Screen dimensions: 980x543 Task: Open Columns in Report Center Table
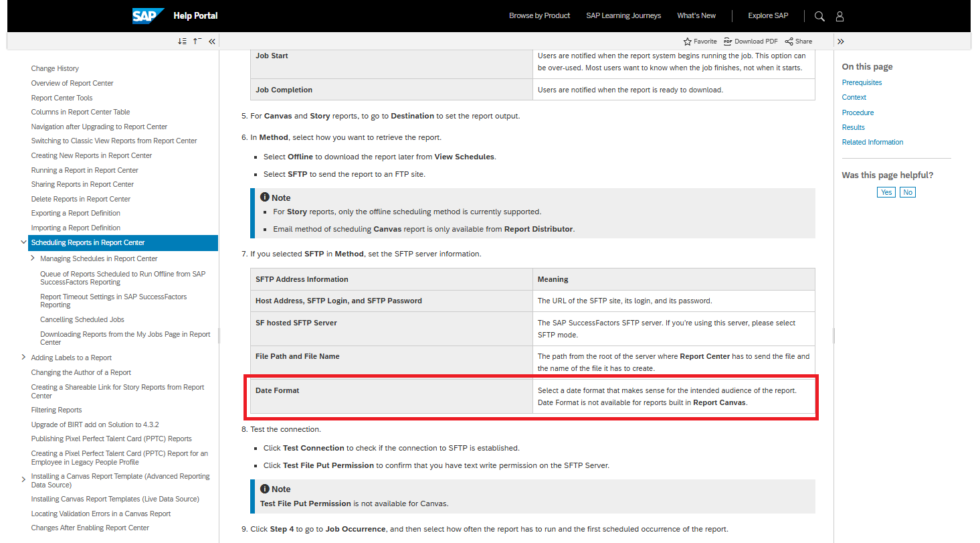click(x=80, y=112)
